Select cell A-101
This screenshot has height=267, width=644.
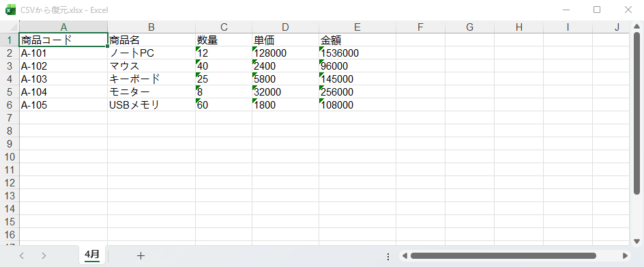63,53
